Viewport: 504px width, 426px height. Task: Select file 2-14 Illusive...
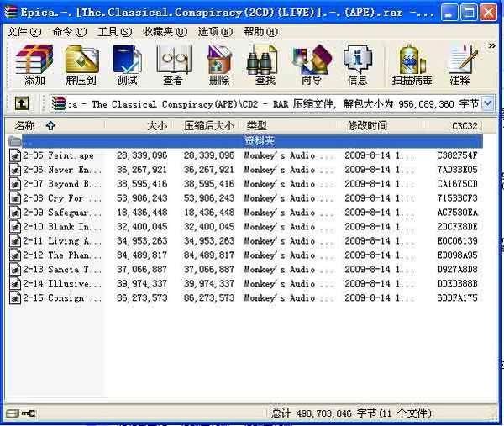245,284
